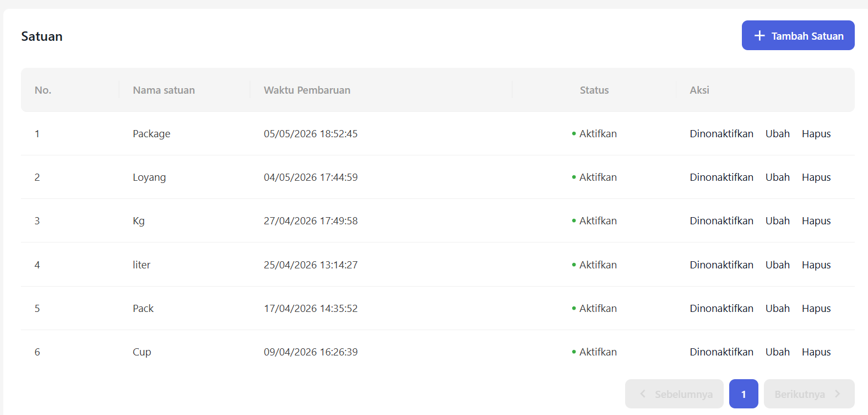This screenshot has height=415, width=868.
Task: Edit the Kg unit using Ubah
Action: pos(777,220)
